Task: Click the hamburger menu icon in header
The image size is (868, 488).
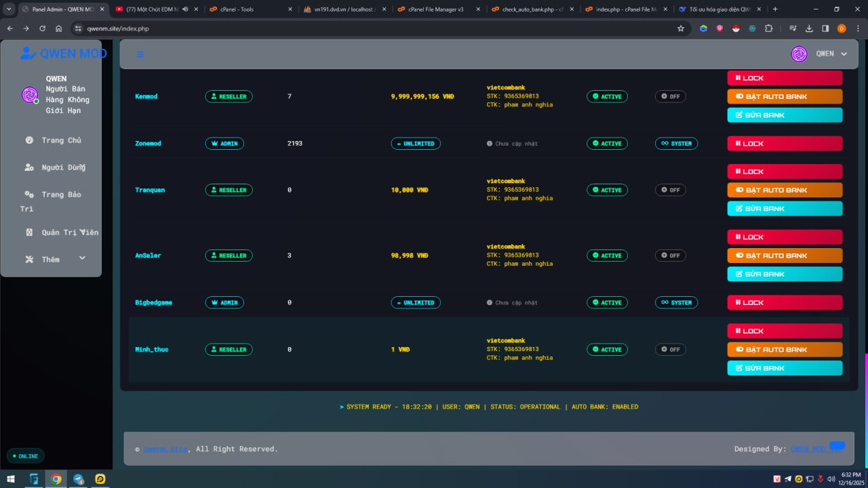Action: tap(140, 54)
